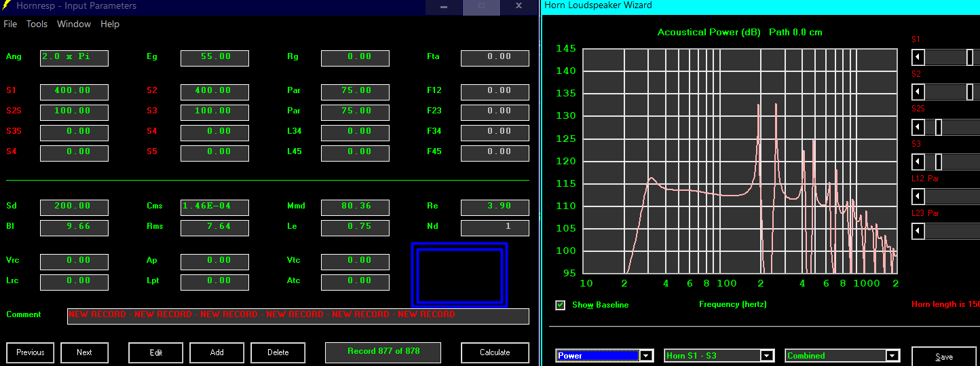Select the Ap input field
The width and height of the screenshot is (980, 366).
[x=214, y=261]
